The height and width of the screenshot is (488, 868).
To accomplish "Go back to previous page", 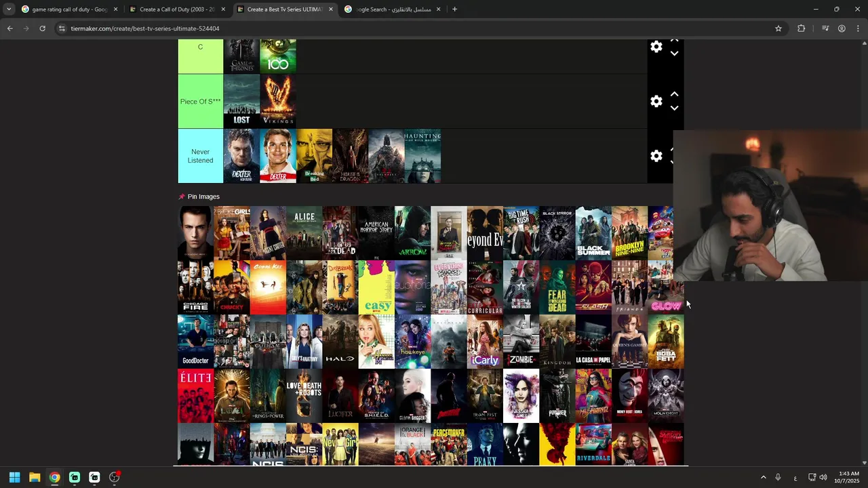I will pyautogui.click(x=9, y=28).
